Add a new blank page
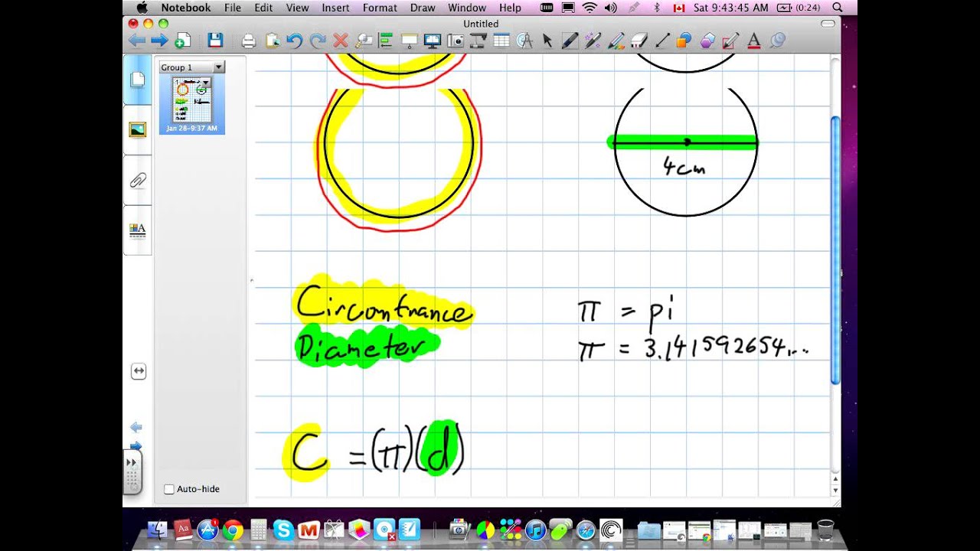 [x=183, y=41]
